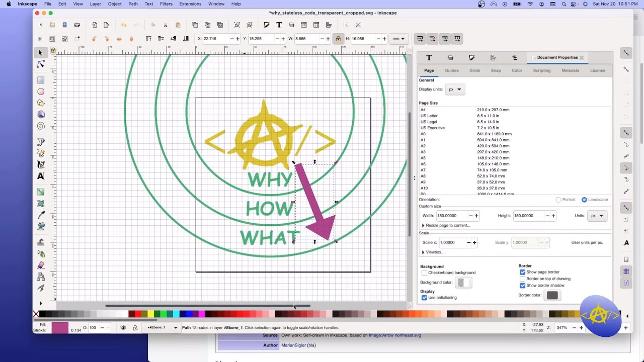Viewport: 644px width, 362px height.
Task: Select Landscape orientation
Action: (584, 200)
